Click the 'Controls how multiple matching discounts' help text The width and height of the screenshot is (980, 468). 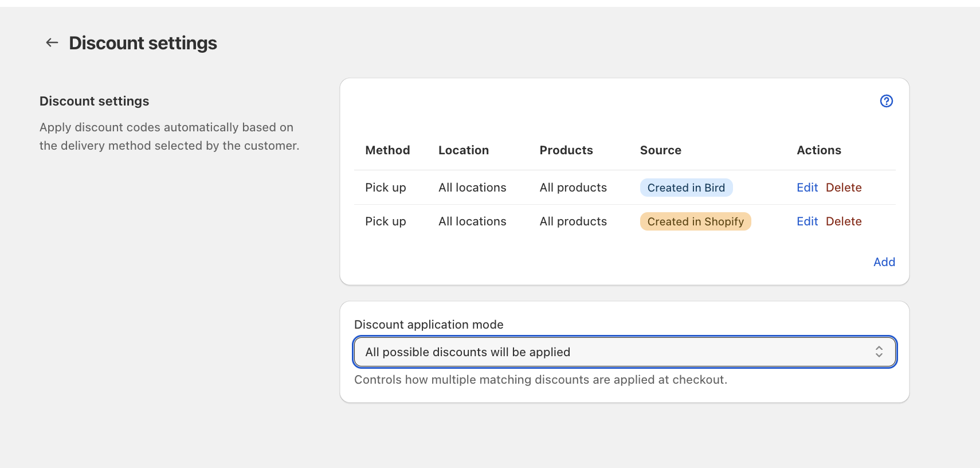click(x=540, y=380)
